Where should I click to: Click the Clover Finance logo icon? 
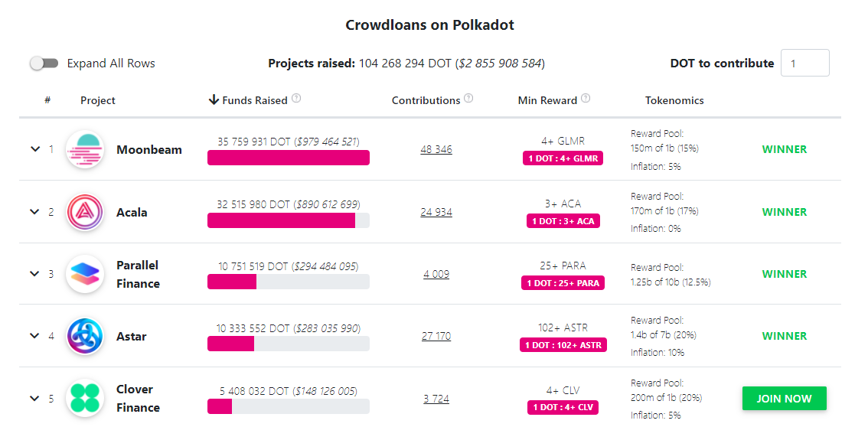click(85, 398)
